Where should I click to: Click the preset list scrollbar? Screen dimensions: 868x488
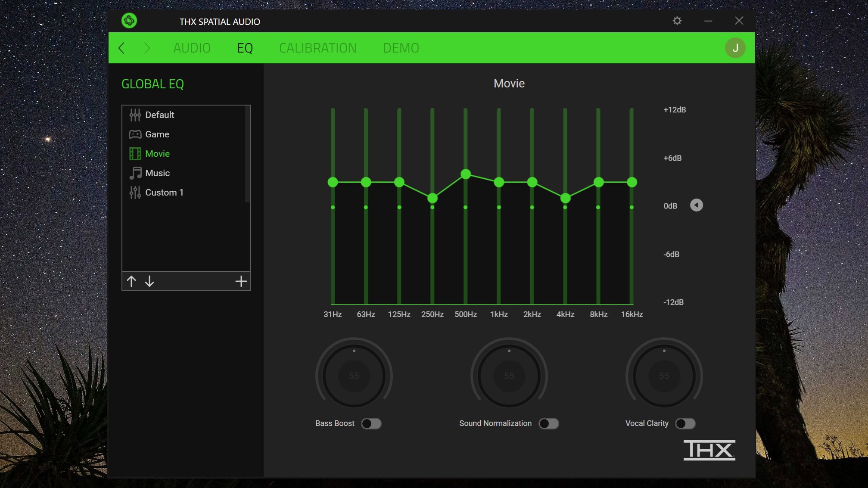tap(247, 154)
